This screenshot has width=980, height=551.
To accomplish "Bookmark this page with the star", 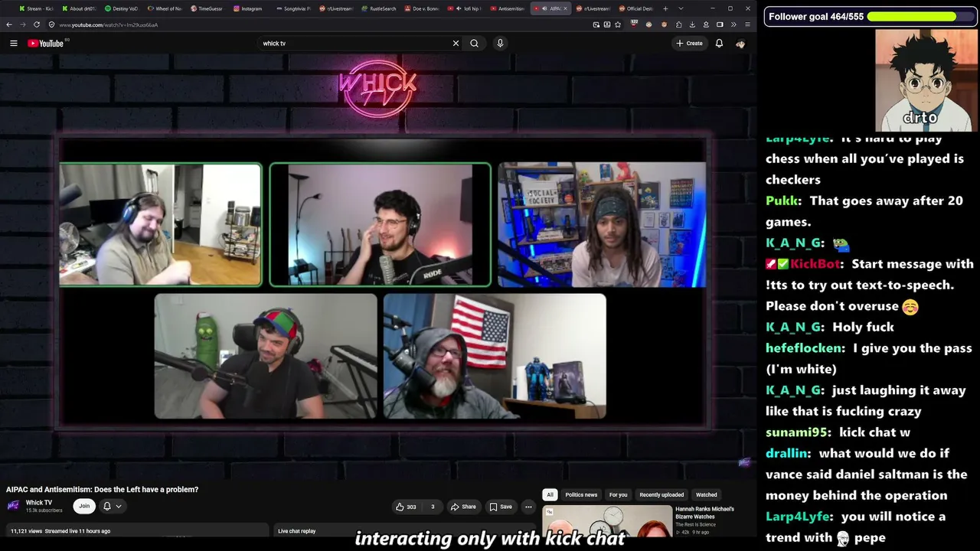I will pyautogui.click(x=618, y=24).
